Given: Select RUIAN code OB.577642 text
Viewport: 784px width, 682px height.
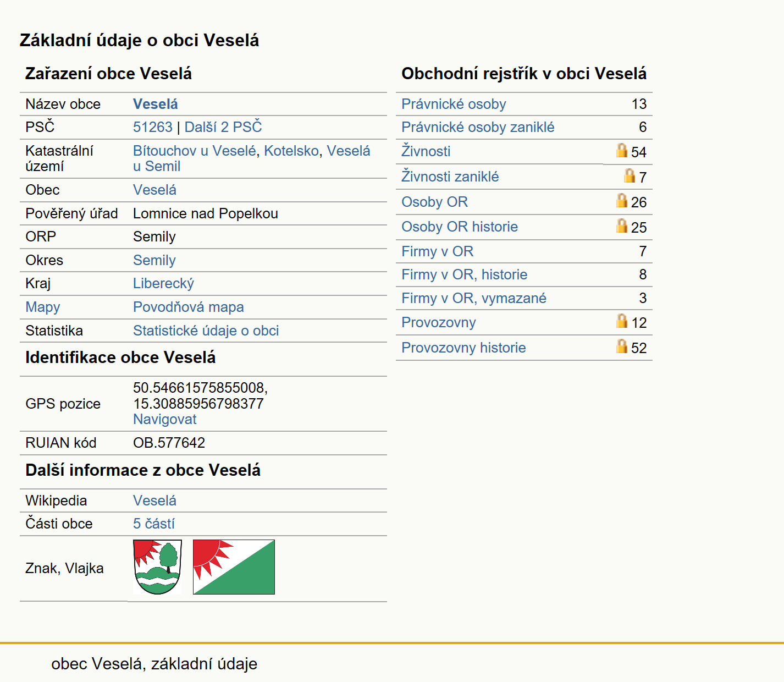Looking at the screenshot, I should tap(169, 443).
